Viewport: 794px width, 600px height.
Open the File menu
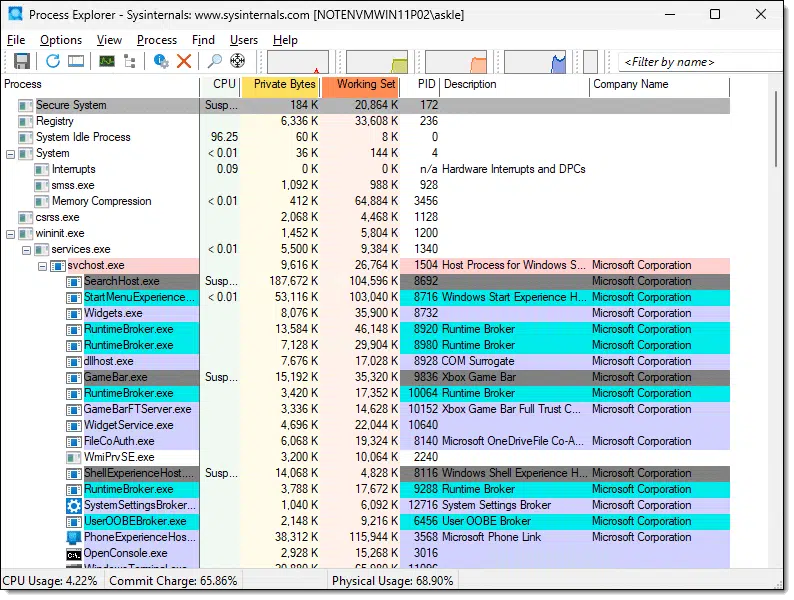pos(16,40)
